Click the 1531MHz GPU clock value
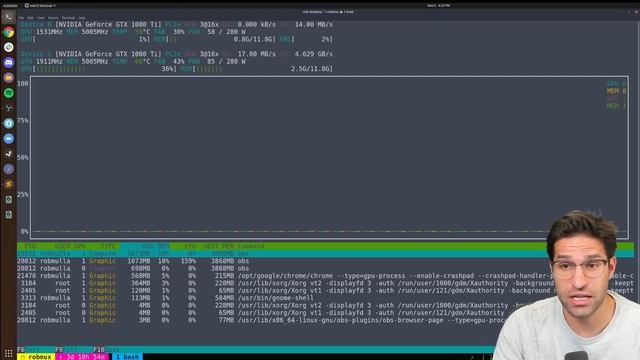 49,32
